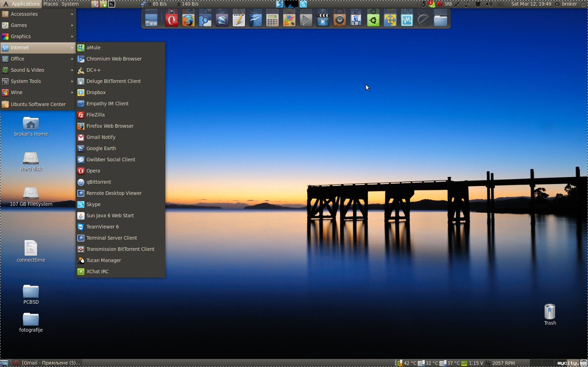
Task: Open the Trash on the desktop
Action: (549, 312)
